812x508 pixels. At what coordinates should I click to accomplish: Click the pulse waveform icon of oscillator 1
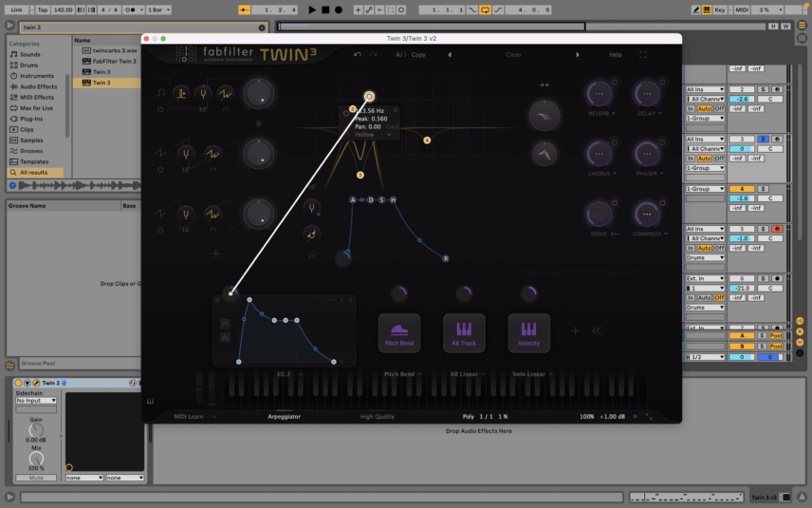tap(160, 93)
